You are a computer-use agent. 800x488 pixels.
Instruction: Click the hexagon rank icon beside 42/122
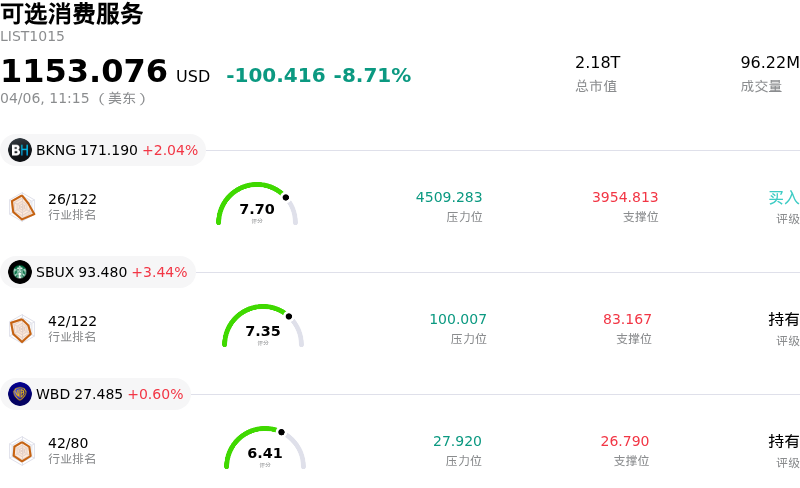tap(22, 329)
